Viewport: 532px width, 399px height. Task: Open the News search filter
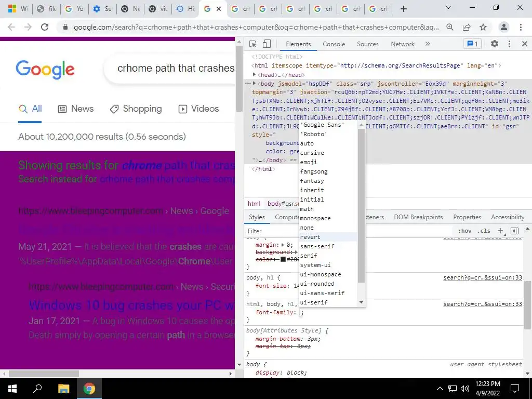tap(76, 109)
